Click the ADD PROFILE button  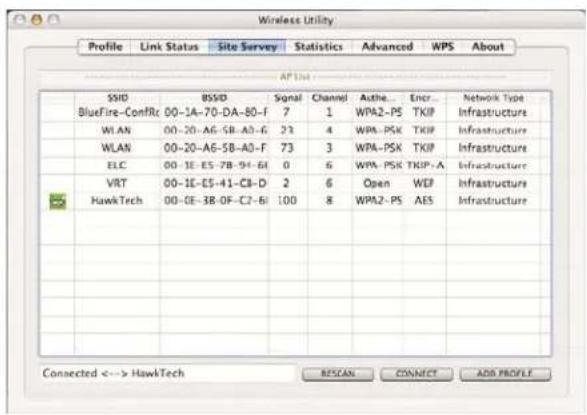pyautogui.click(x=505, y=373)
